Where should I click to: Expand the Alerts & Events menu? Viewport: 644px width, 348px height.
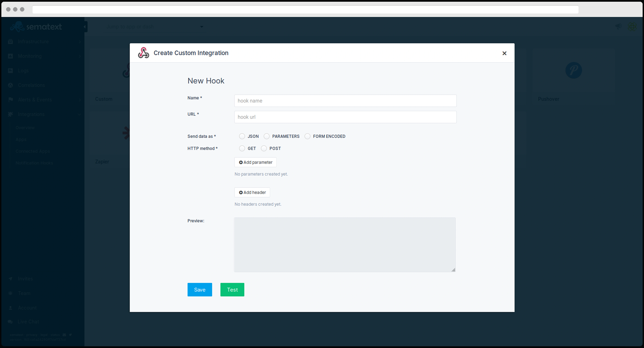pos(35,100)
